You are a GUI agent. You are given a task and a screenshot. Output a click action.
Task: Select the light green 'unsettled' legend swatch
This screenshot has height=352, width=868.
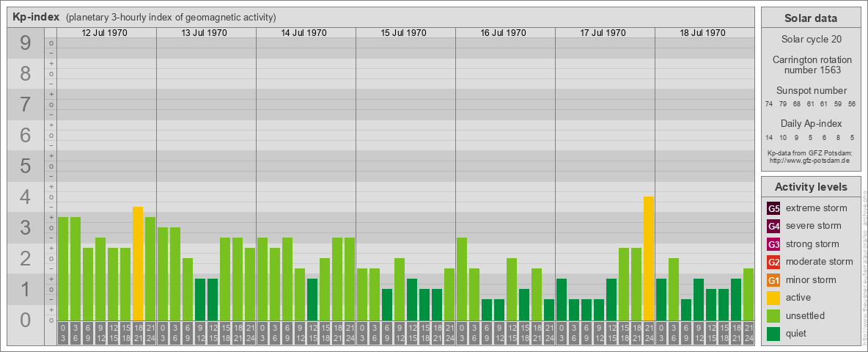click(x=773, y=316)
